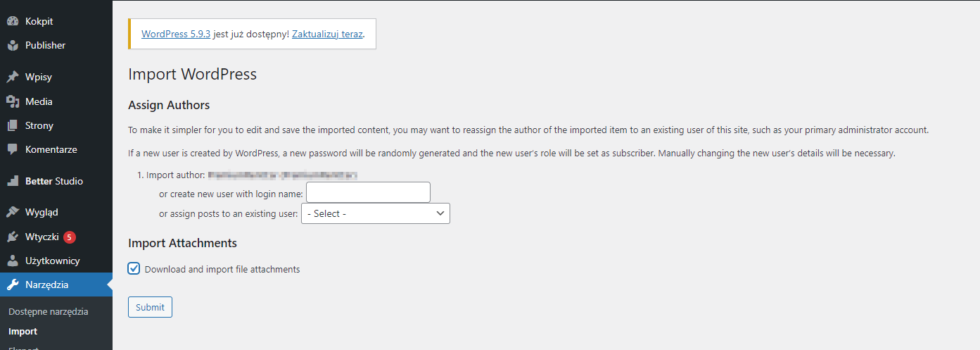This screenshot has height=350, width=980.
Task: Click the Zaktualizuj teraz link
Action: 327,34
